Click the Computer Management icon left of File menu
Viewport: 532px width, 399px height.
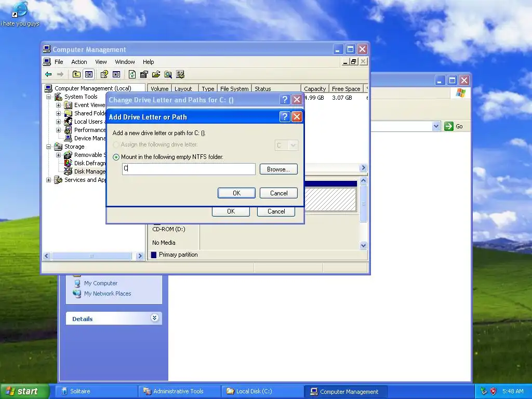[47, 62]
